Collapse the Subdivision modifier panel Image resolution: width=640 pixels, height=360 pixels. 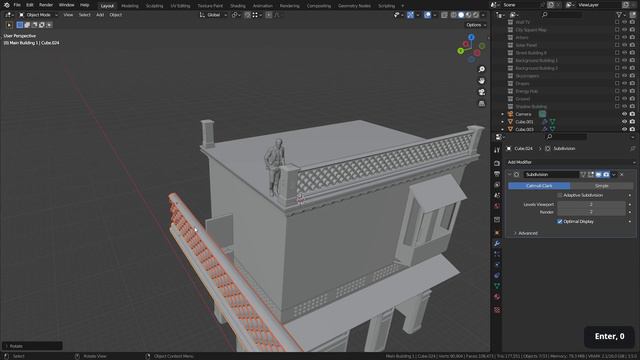click(510, 174)
